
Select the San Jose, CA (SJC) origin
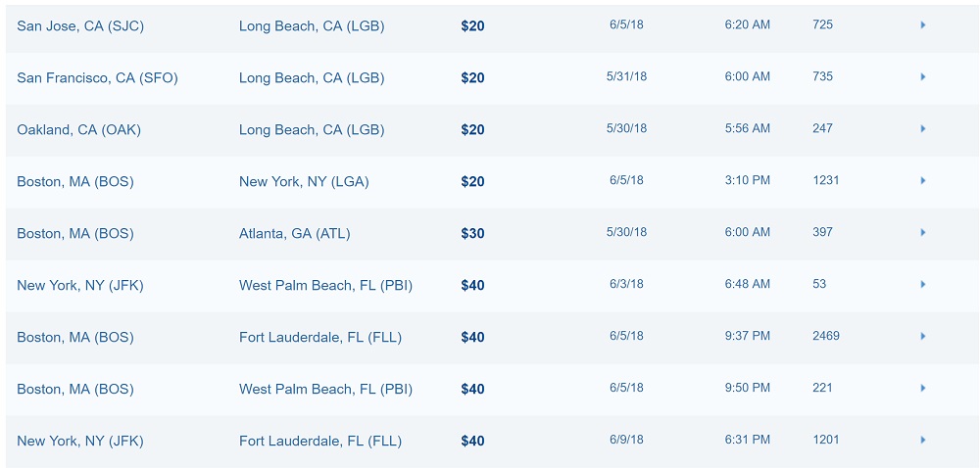pos(80,26)
